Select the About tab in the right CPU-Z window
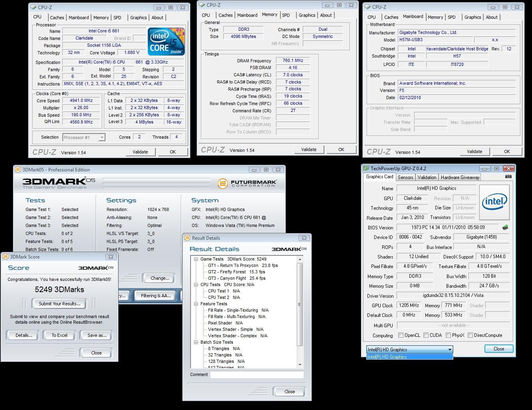The height and width of the screenshot is (410, 532). pos(492,17)
